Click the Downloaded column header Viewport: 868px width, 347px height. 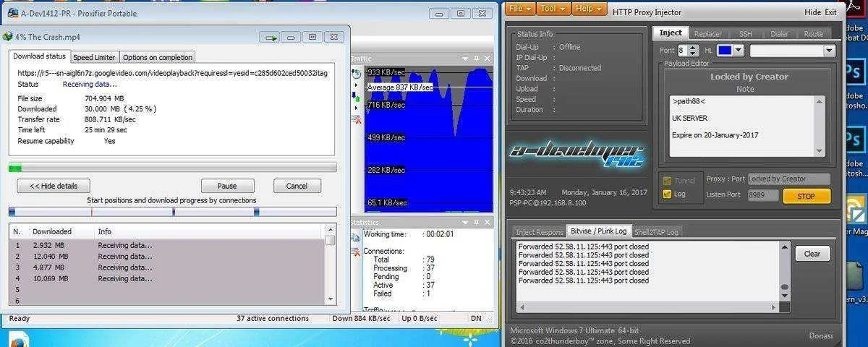coord(52,231)
